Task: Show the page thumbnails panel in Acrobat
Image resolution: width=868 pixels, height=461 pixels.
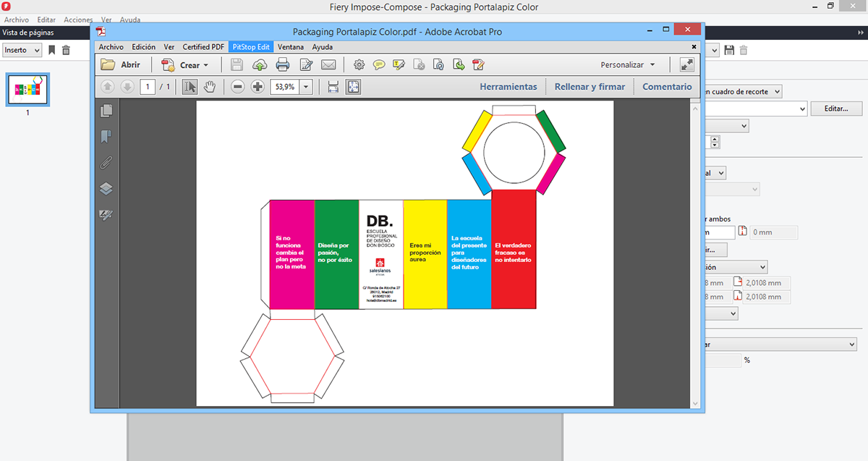Action: [106, 111]
